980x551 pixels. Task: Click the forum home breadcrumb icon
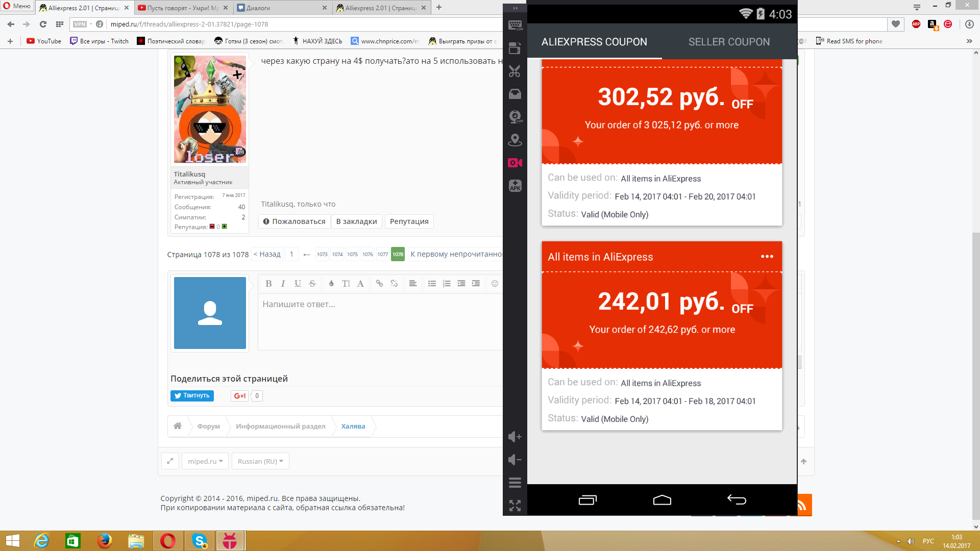click(x=178, y=426)
